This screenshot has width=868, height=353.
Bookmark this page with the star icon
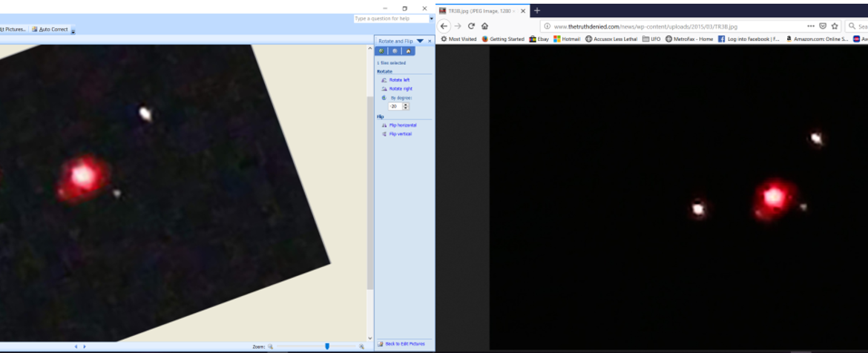pyautogui.click(x=834, y=26)
